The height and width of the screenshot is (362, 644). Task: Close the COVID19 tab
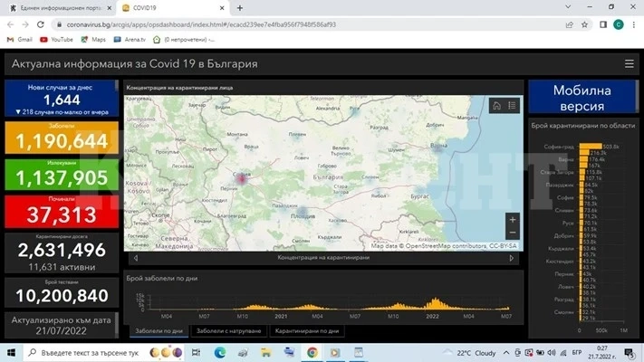(x=222, y=8)
